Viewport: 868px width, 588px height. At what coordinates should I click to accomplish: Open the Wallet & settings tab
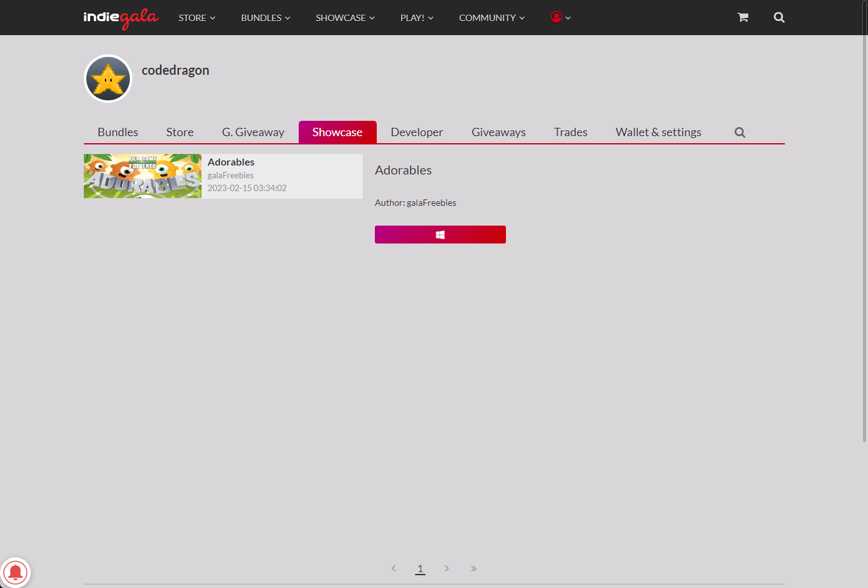coord(658,132)
